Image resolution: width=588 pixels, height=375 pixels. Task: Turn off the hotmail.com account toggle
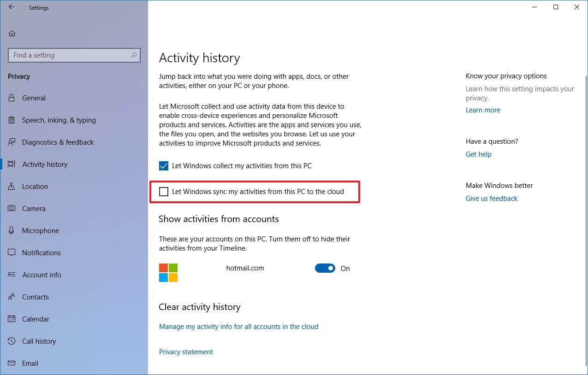coord(325,268)
